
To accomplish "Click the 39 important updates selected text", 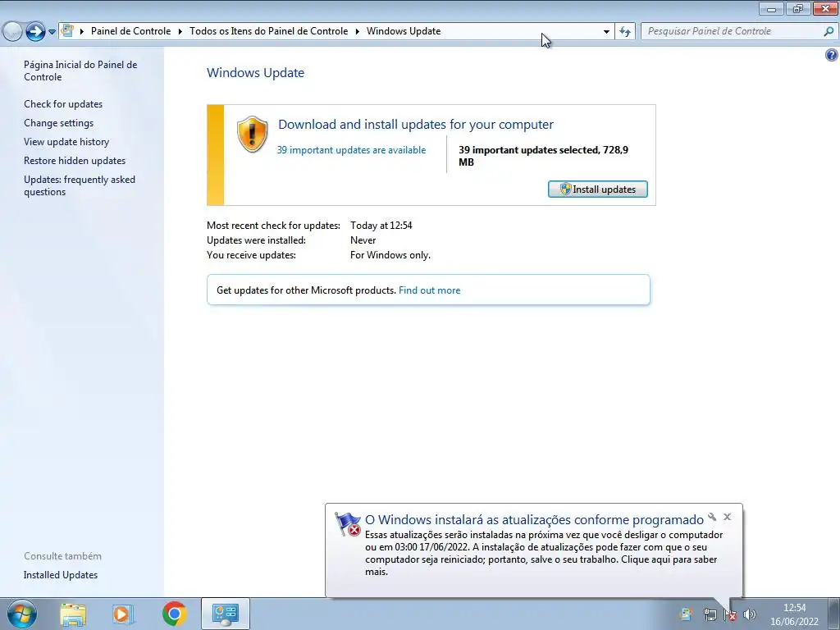I will pyautogui.click(x=543, y=156).
